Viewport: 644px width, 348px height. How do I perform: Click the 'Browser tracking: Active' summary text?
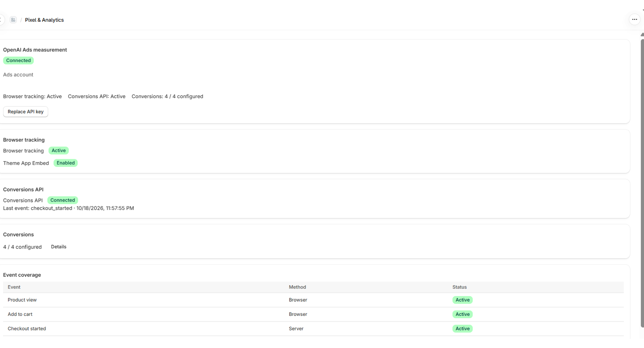point(33,97)
